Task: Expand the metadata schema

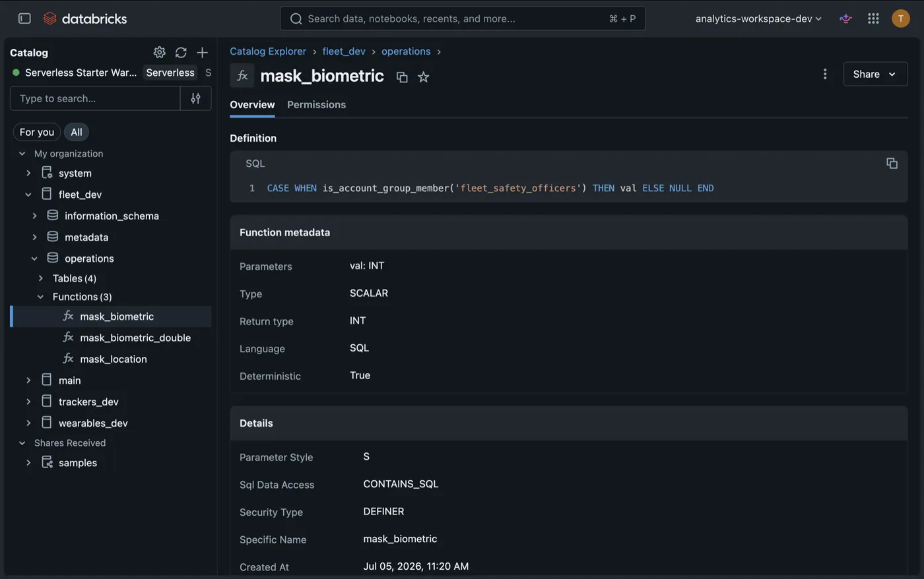Action: (x=34, y=237)
